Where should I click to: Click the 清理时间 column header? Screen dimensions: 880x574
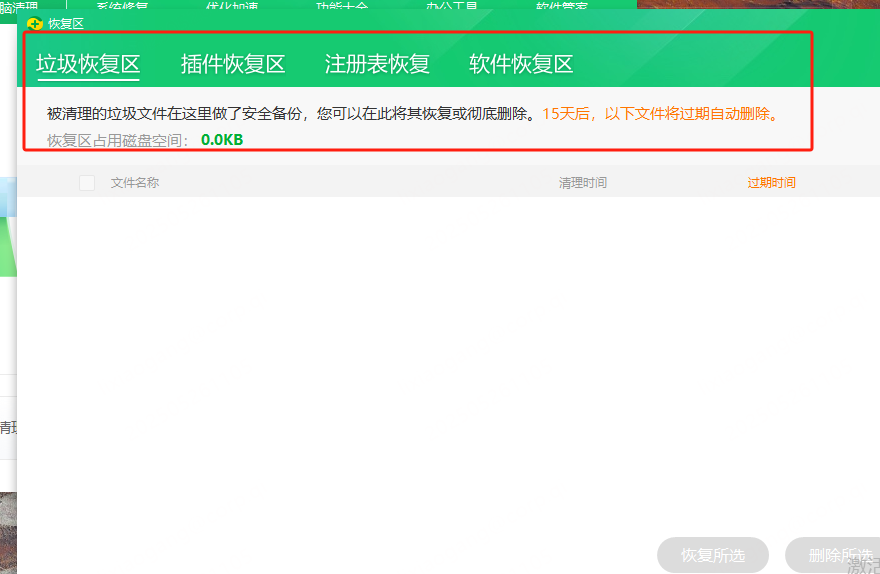(582, 183)
